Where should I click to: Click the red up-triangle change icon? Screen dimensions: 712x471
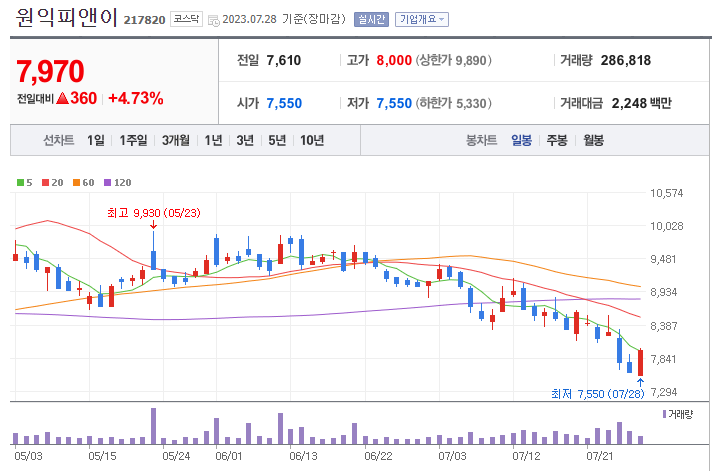(x=63, y=98)
